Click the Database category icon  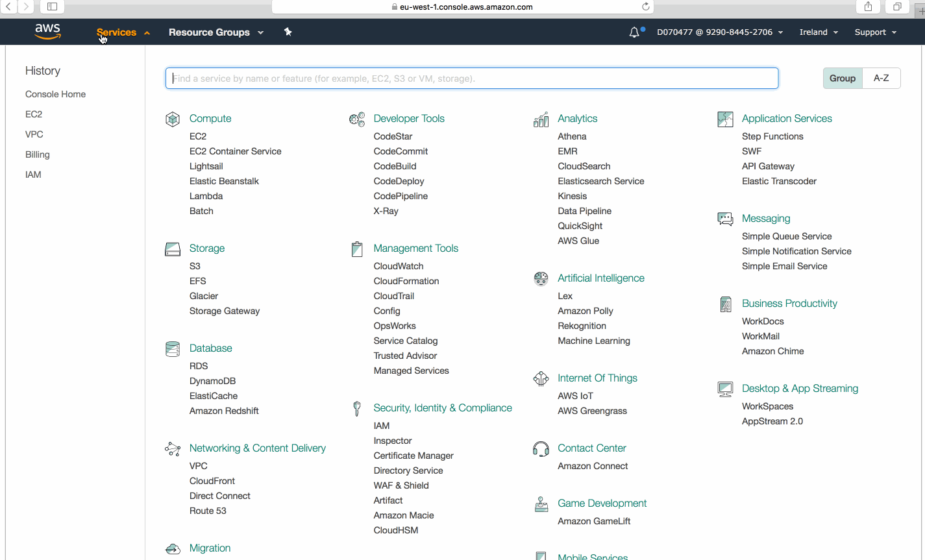click(x=173, y=348)
